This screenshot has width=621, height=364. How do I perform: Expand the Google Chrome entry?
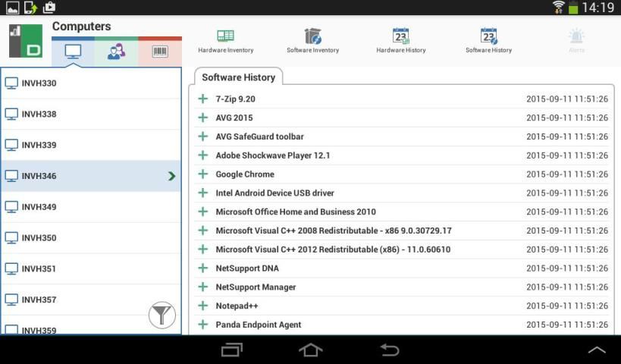(202, 174)
